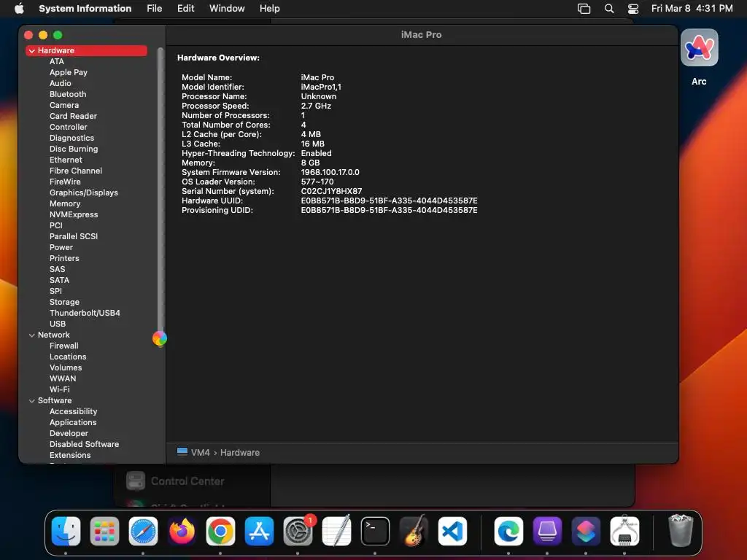Click Hardware in the path bar

[x=239, y=452]
